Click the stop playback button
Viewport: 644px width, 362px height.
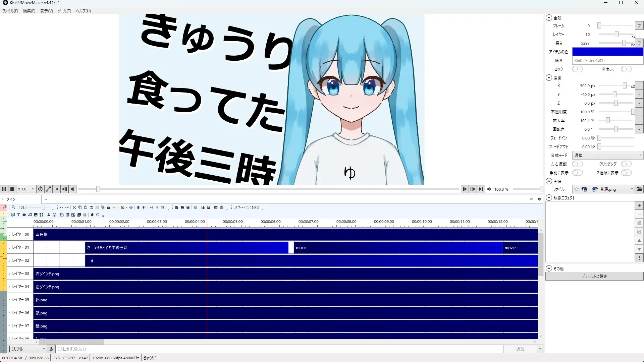pos(12,189)
